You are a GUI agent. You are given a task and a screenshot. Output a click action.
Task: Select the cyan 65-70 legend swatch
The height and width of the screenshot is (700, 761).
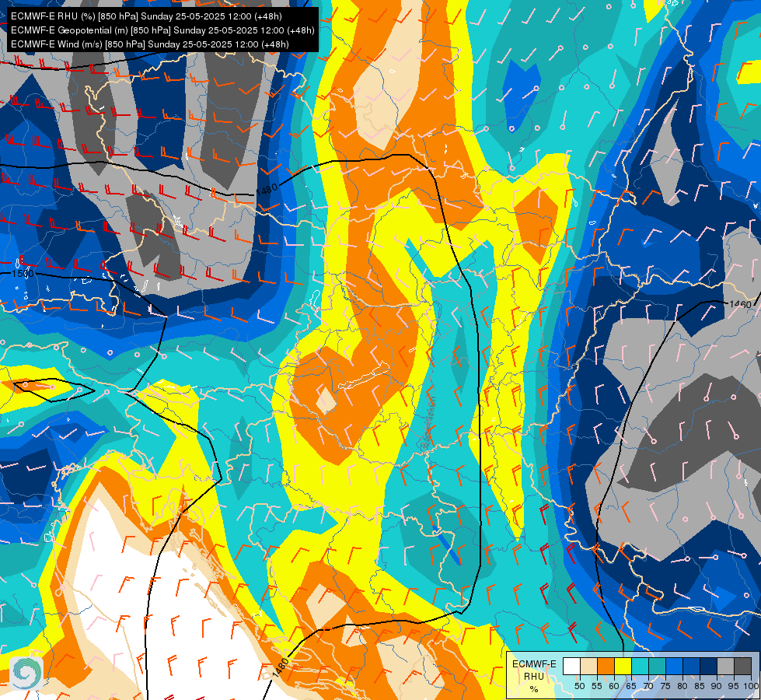coord(641,666)
